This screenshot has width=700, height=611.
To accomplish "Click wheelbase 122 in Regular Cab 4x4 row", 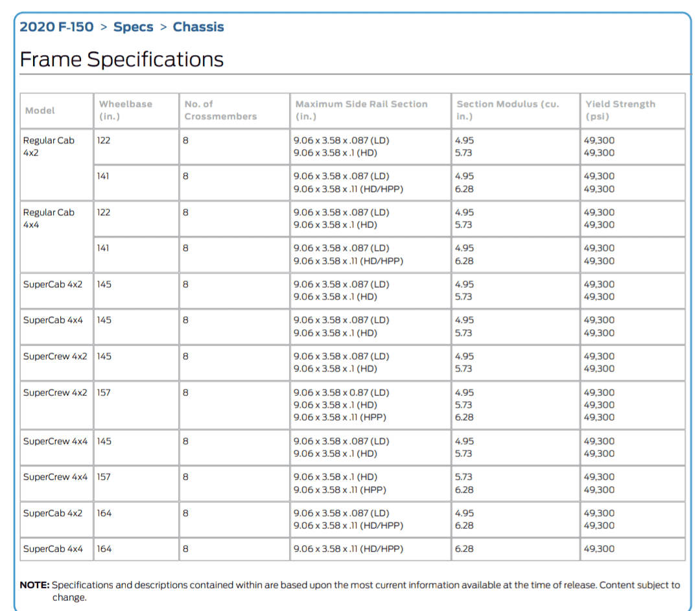I will click(x=104, y=212).
